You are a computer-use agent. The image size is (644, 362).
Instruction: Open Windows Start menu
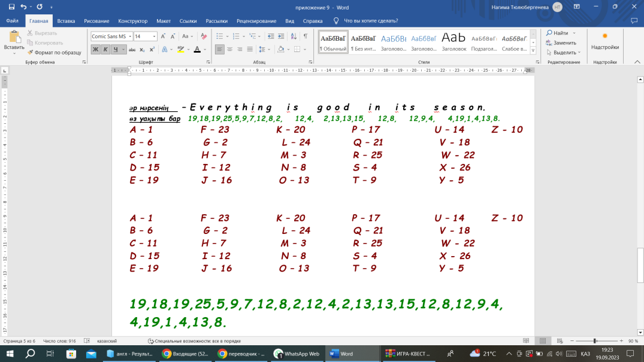click(x=10, y=354)
